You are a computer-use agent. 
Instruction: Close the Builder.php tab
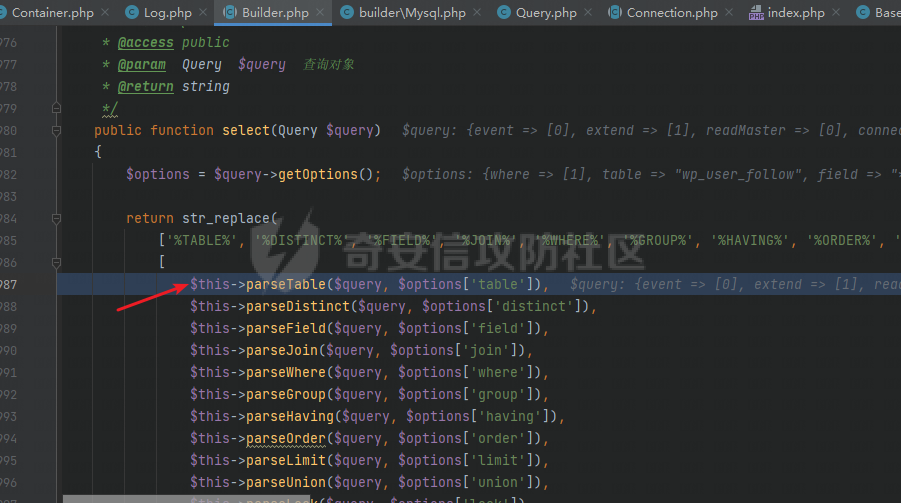[320, 13]
